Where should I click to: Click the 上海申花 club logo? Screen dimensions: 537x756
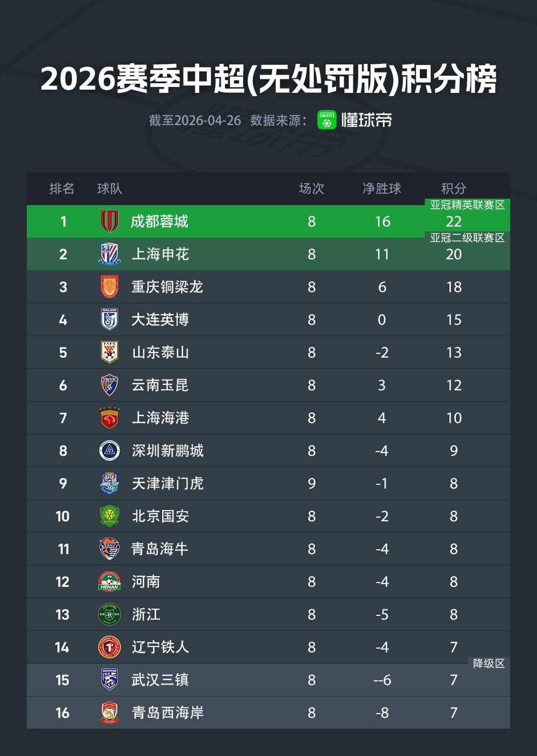point(110,254)
